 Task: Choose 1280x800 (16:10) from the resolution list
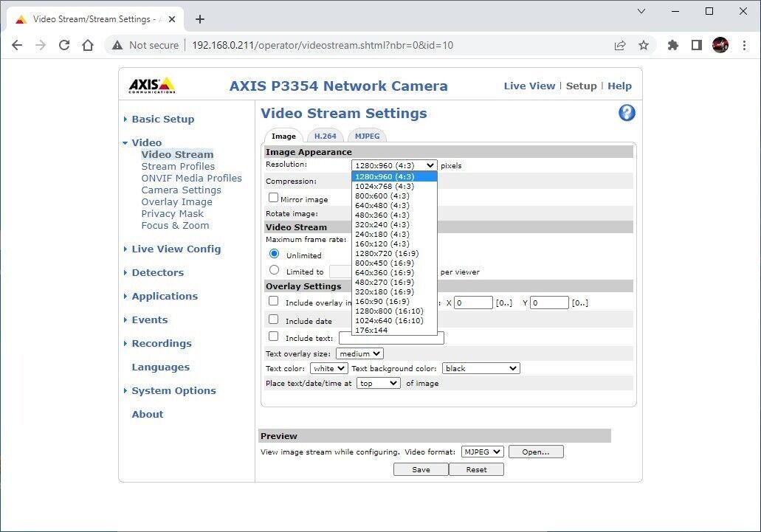pos(394,311)
